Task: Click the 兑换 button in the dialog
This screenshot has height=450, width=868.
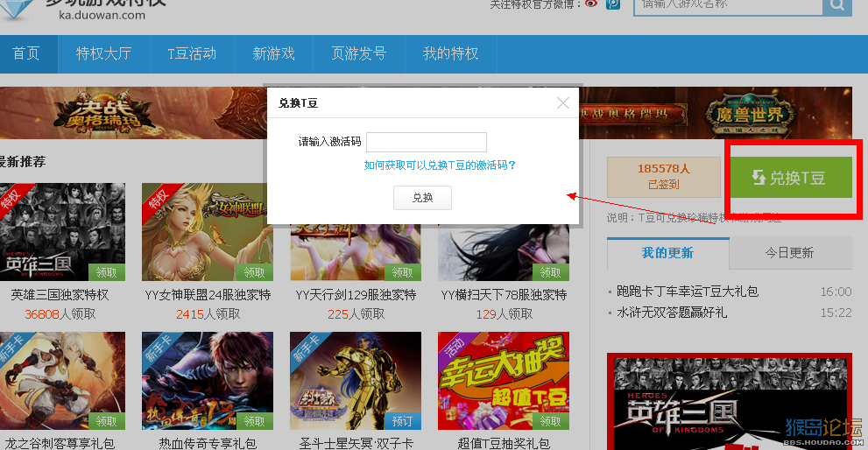Action: click(422, 198)
